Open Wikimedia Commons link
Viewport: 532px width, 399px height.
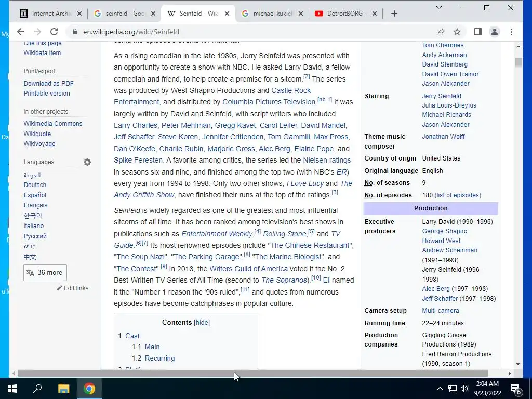(x=53, y=124)
